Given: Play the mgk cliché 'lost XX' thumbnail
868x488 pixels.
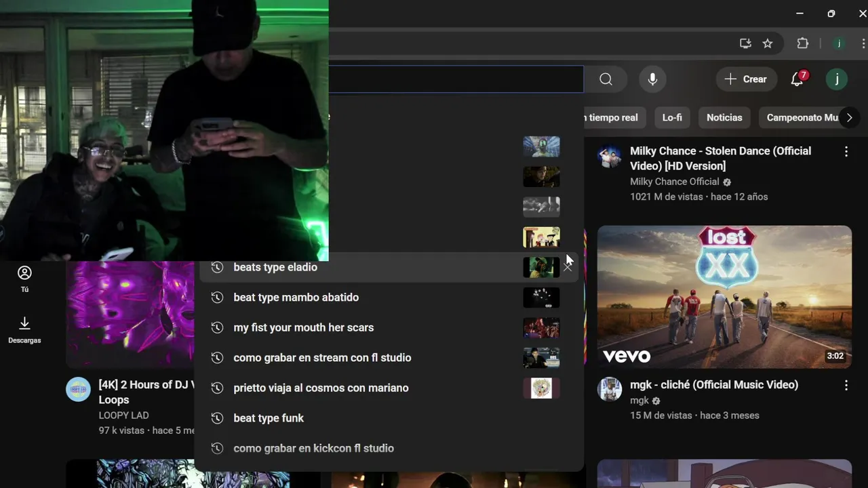Looking at the screenshot, I should tap(724, 297).
